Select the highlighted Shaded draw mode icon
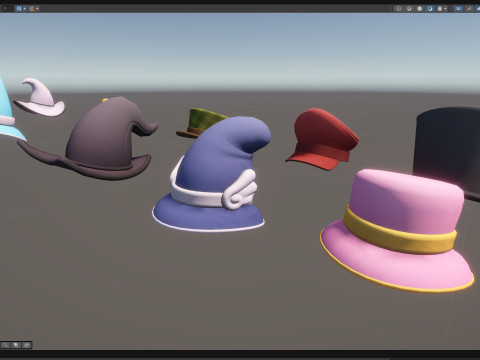This screenshot has height=360, width=480. coord(430,9)
